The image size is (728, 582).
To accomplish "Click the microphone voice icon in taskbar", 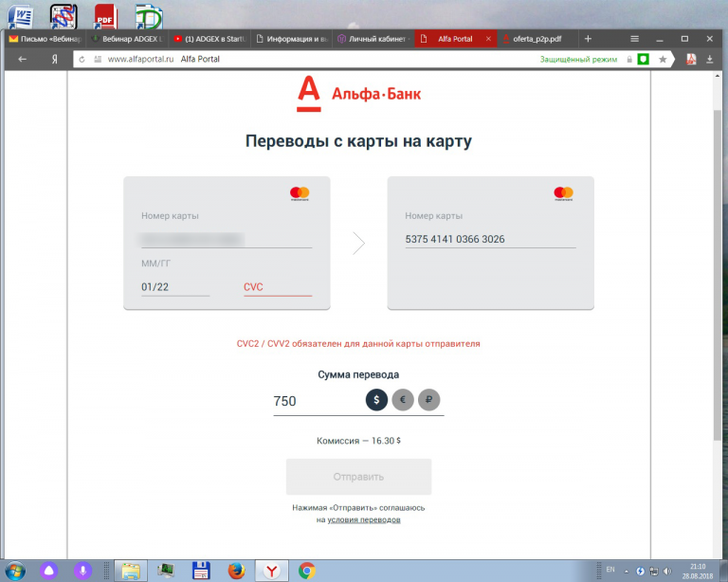I will 82,571.
